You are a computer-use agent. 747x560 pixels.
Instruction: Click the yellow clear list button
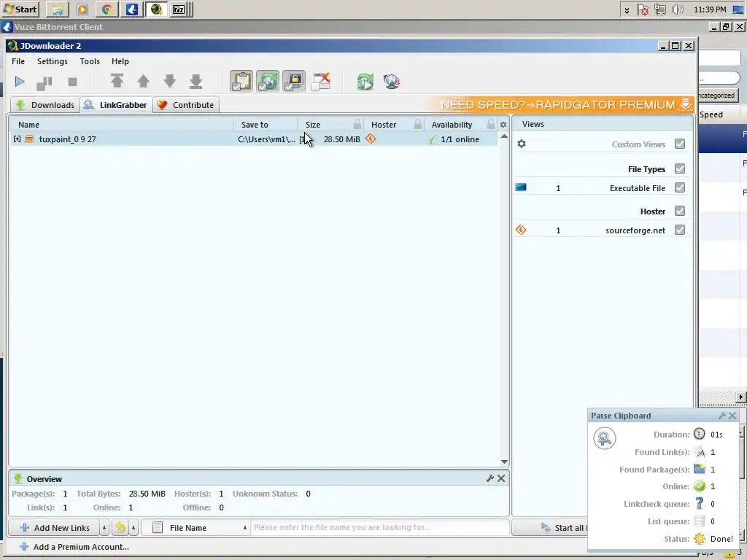[x=120, y=528]
